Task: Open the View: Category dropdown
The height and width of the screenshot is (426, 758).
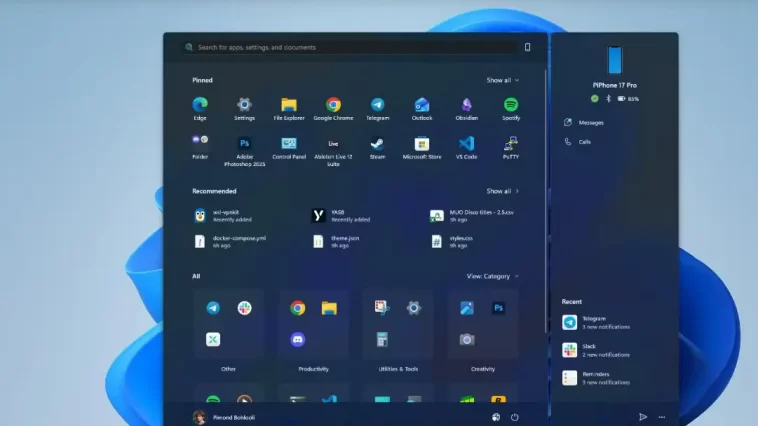Action: point(493,276)
